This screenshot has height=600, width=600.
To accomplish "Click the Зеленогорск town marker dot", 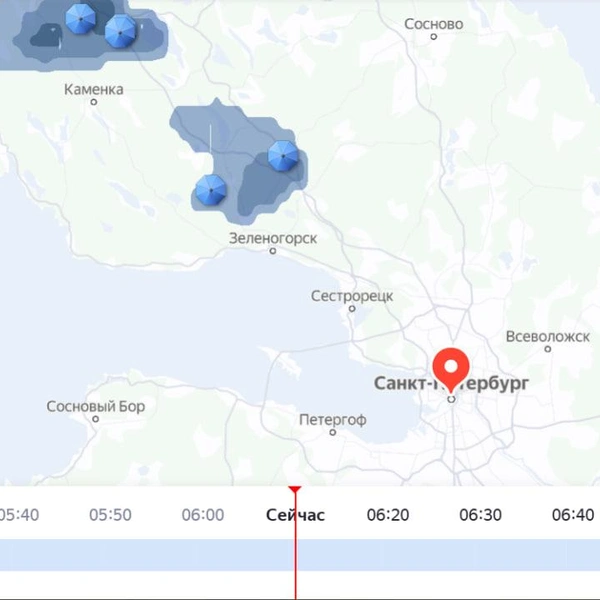I will click(x=273, y=251).
